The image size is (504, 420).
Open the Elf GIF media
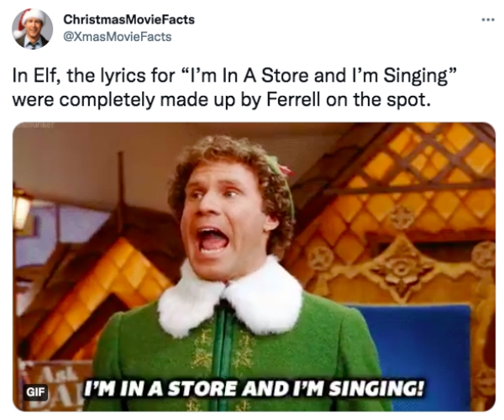click(254, 267)
